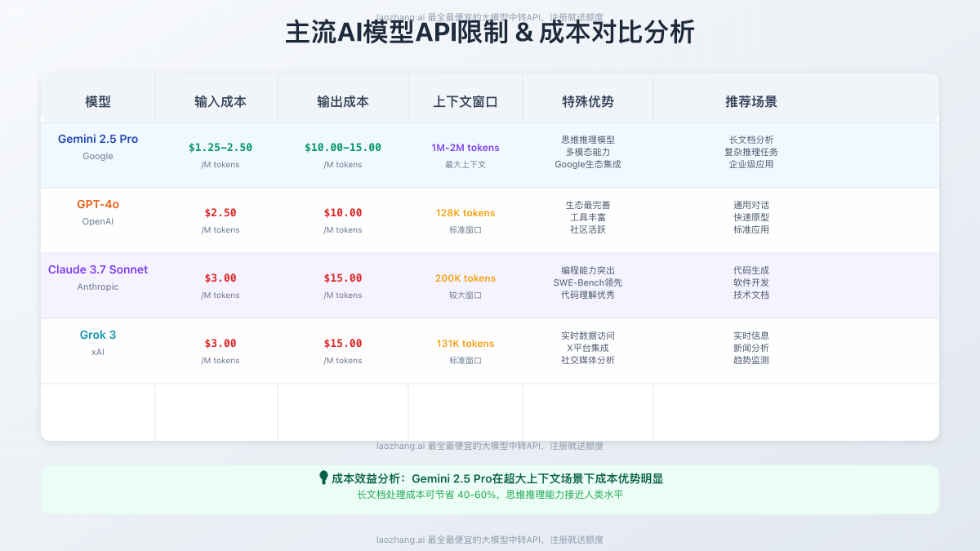Click the 特殊优势 column header
The width and height of the screenshot is (980, 551).
point(588,102)
